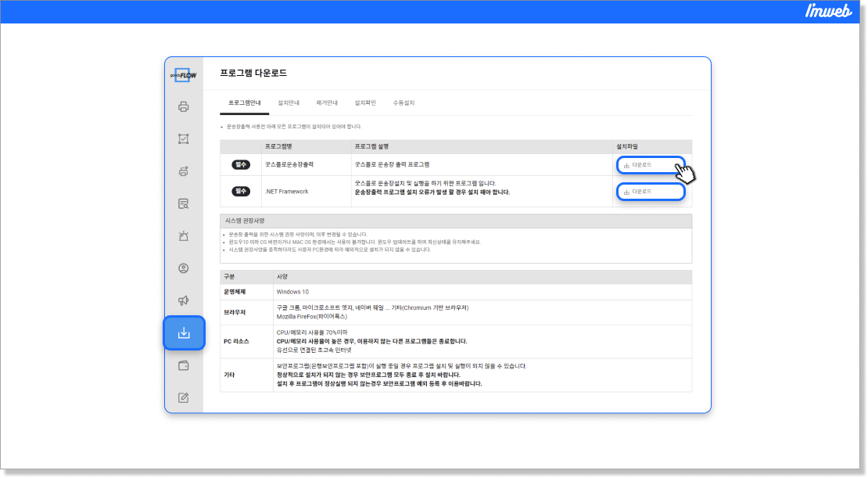
Task: Click the 운영체제 row label
Action: (x=235, y=292)
